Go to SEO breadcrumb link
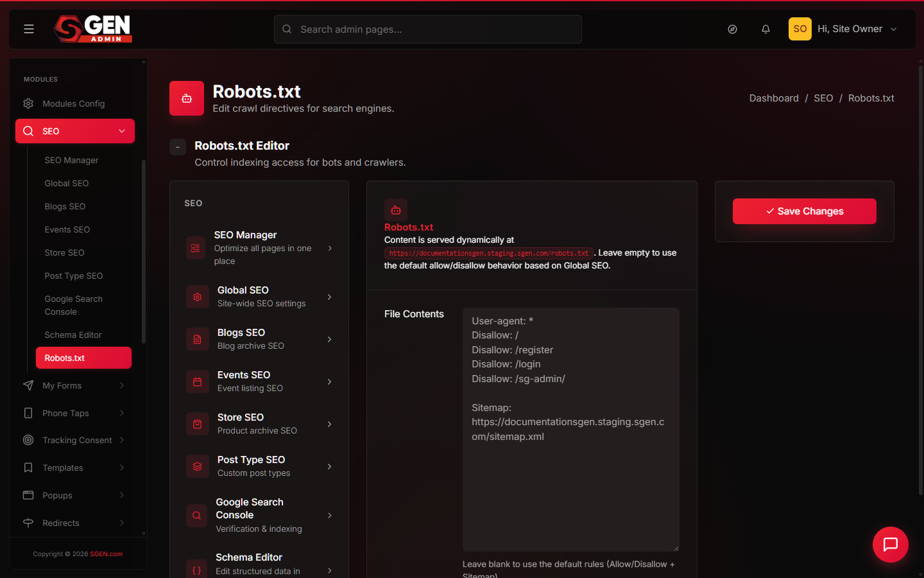 tap(823, 98)
